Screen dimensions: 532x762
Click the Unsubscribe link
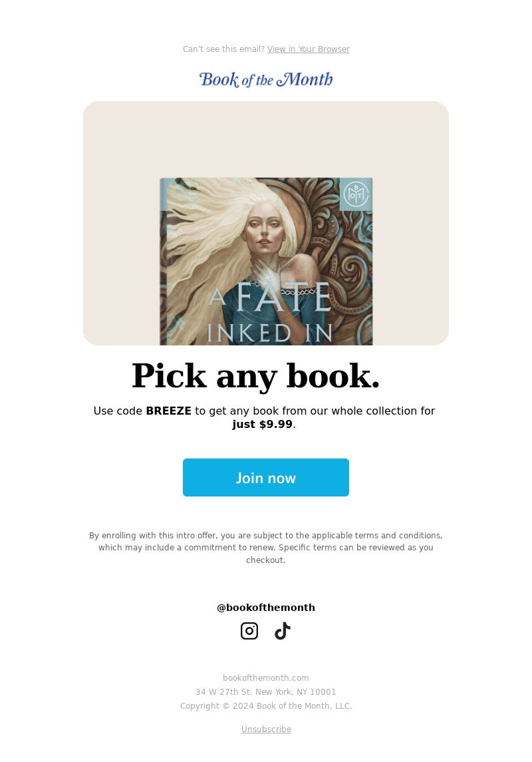click(x=266, y=729)
